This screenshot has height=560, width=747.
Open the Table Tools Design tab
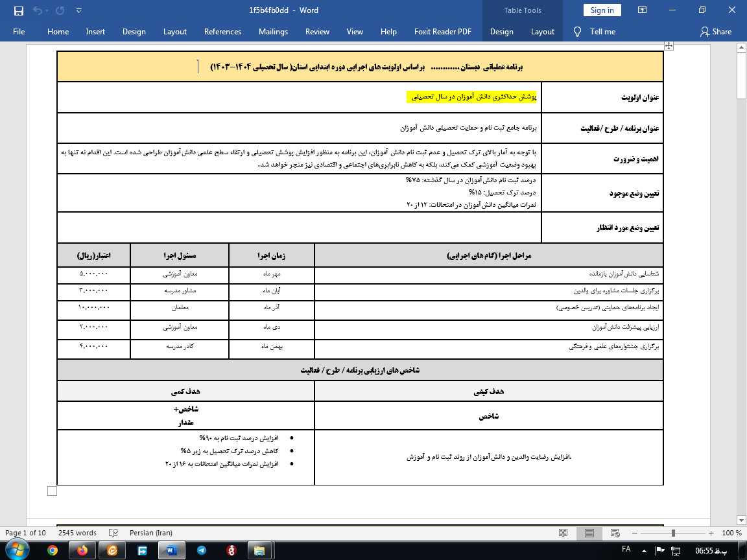pos(502,31)
